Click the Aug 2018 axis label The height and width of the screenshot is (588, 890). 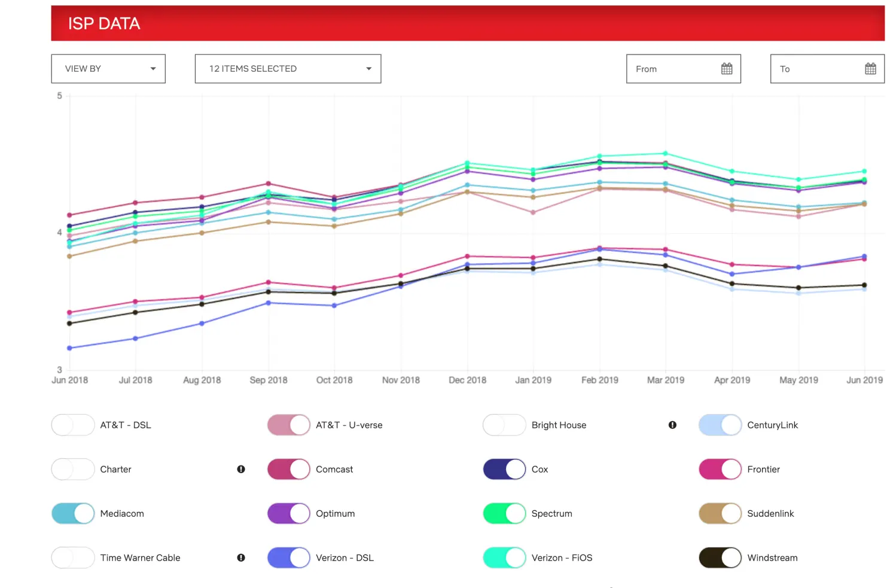202,380
